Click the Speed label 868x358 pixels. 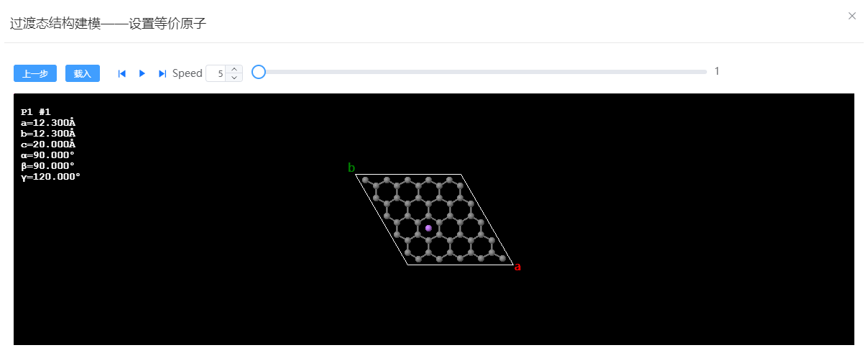(188, 73)
